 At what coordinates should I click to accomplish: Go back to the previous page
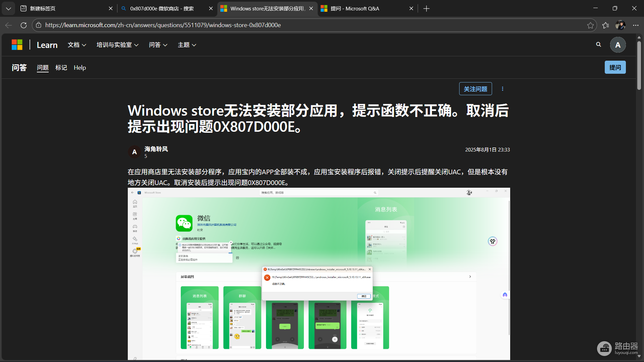[9, 25]
